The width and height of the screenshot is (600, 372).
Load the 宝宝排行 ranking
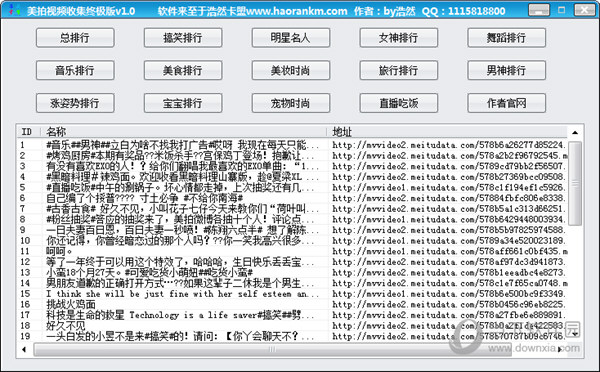[x=183, y=103]
